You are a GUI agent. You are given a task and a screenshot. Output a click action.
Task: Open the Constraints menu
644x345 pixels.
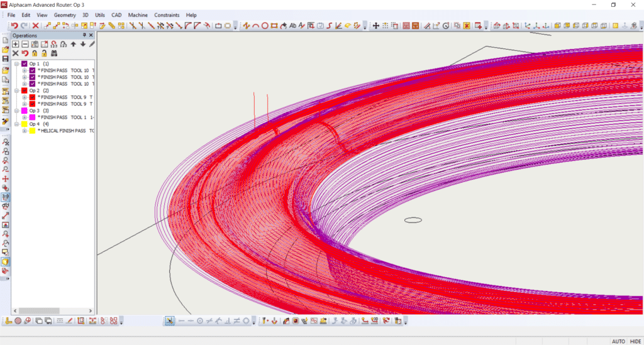[x=167, y=15]
